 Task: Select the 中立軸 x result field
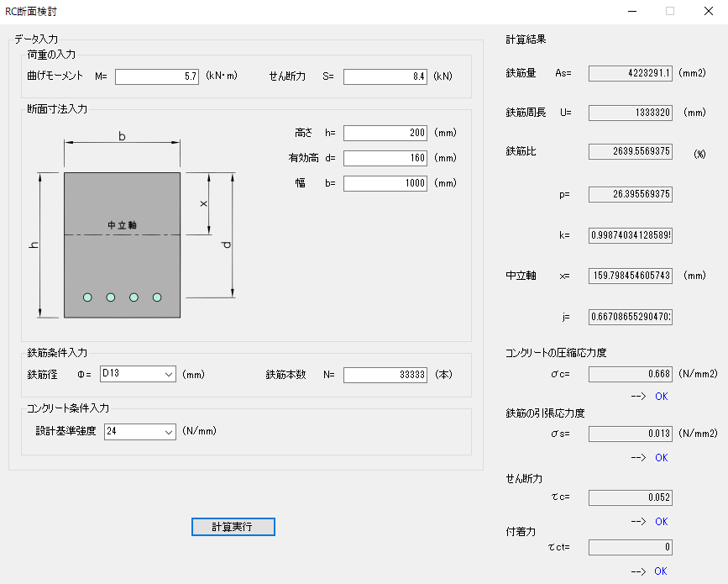tap(630, 276)
